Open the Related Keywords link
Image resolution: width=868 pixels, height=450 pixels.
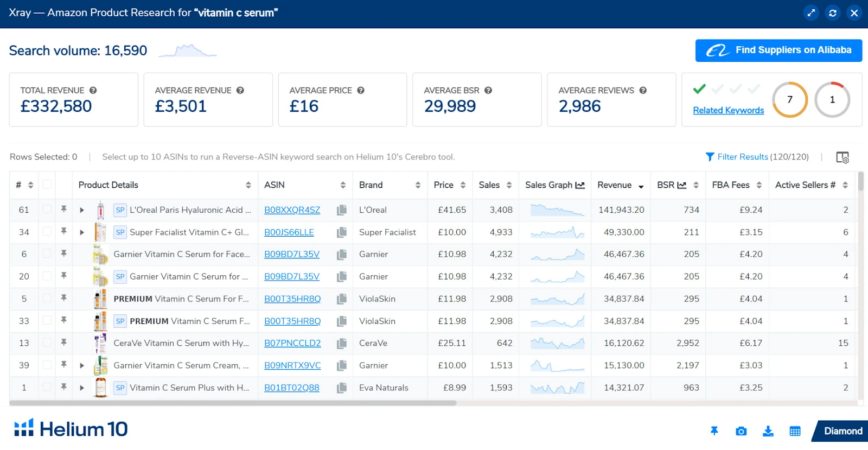[x=728, y=110]
